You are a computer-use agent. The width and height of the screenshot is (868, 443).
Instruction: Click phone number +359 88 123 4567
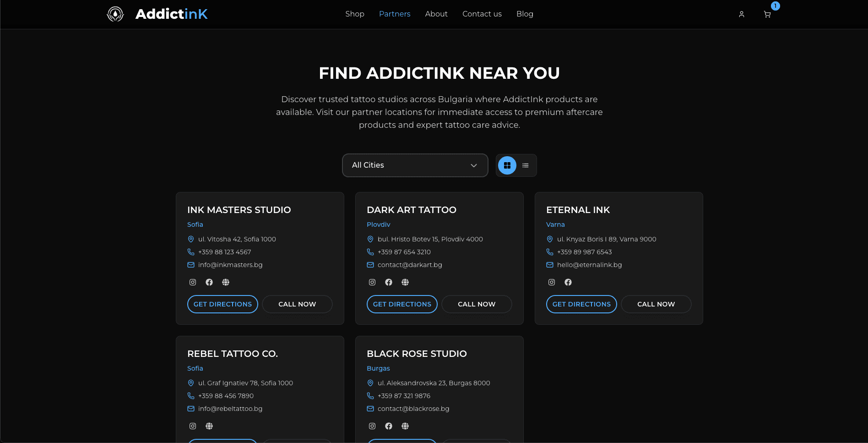(x=225, y=252)
